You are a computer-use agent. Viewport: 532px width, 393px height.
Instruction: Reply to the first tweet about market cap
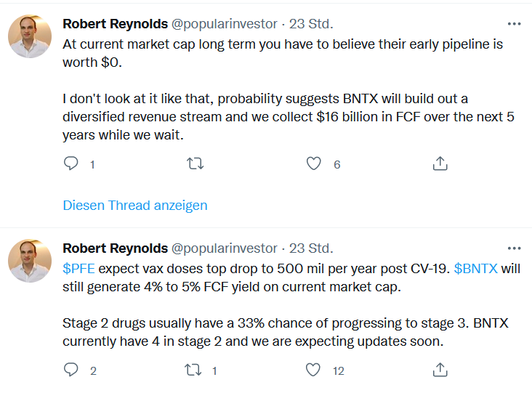tap(70, 164)
